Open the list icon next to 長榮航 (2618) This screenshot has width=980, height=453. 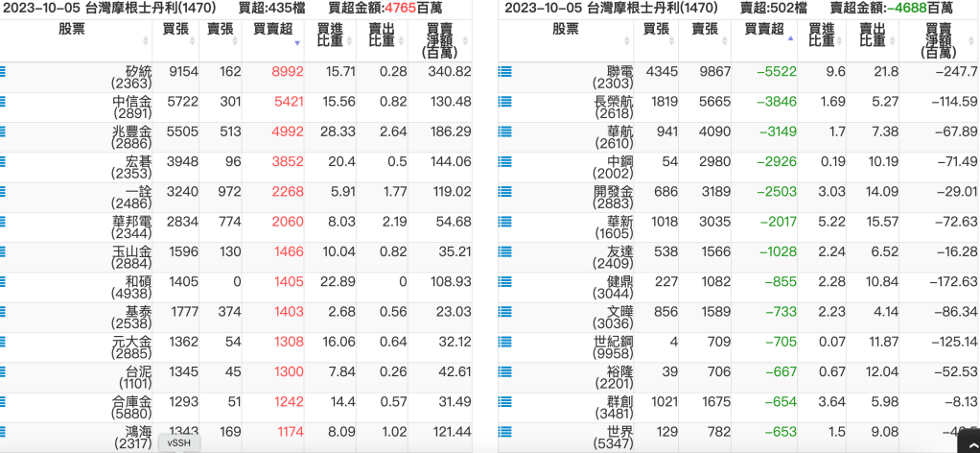(504, 102)
